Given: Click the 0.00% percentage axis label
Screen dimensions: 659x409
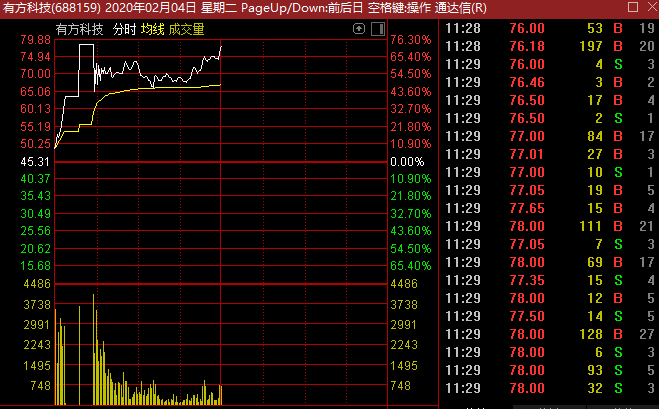Looking at the screenshot, I should (407, 162).
